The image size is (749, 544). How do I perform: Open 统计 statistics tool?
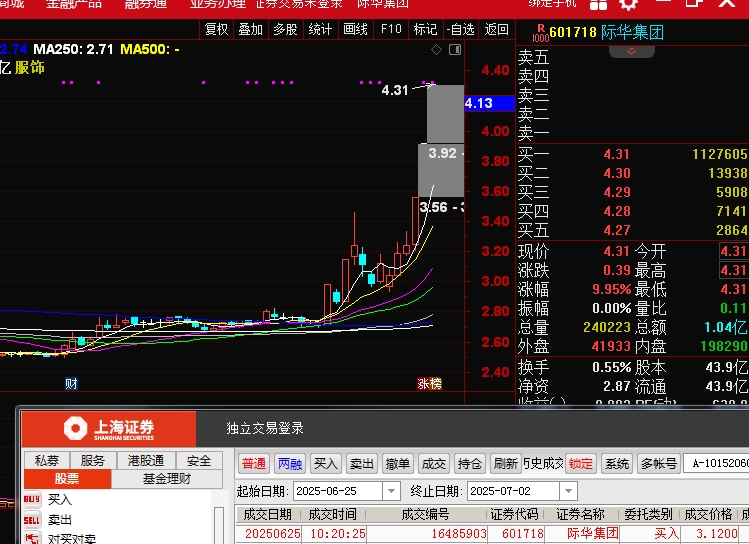click(320, 30)
